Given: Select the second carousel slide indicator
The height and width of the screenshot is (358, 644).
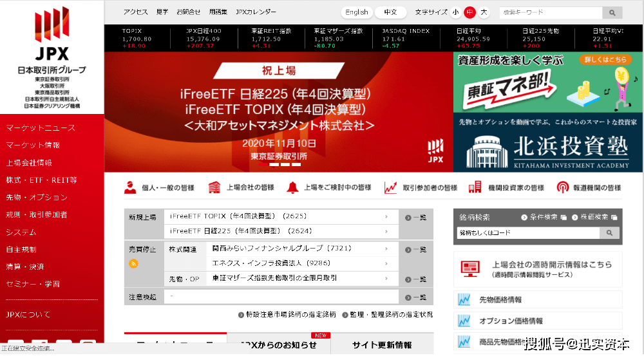Looking at the screenshot, I should [274, 165].
